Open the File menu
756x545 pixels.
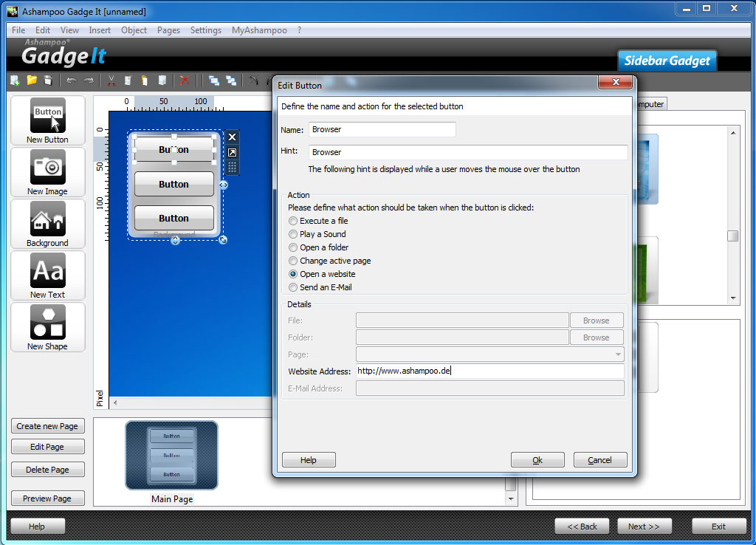click(x=18, y=30)
